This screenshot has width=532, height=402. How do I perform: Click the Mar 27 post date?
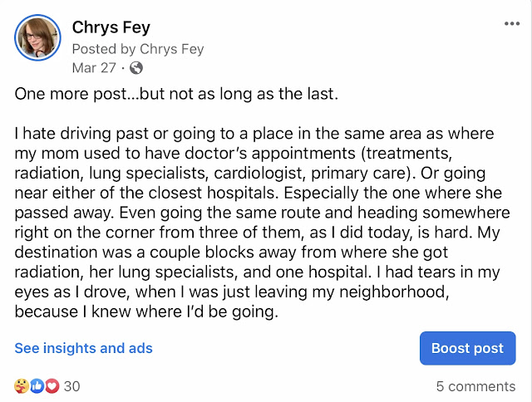coord(94,68)
